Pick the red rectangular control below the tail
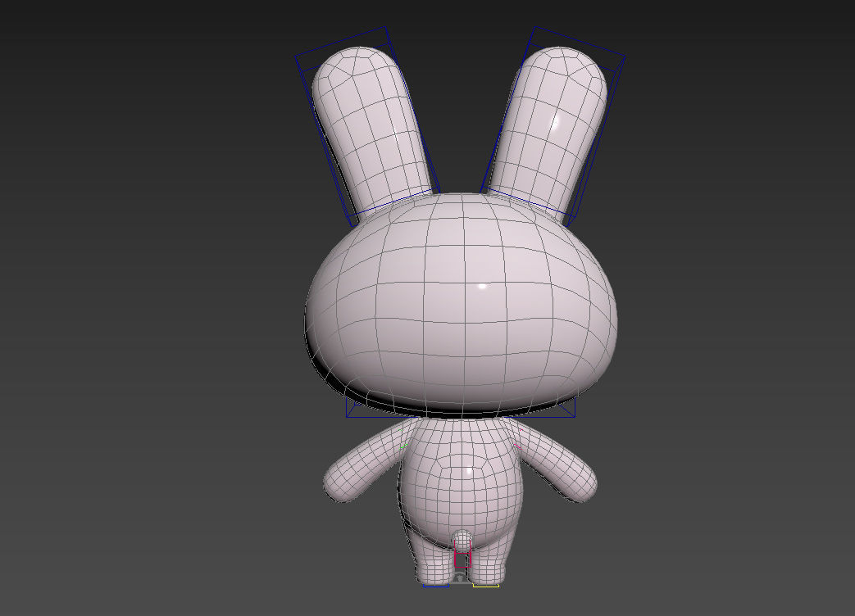This screenshot has height=616, width=855. [462, 559]
